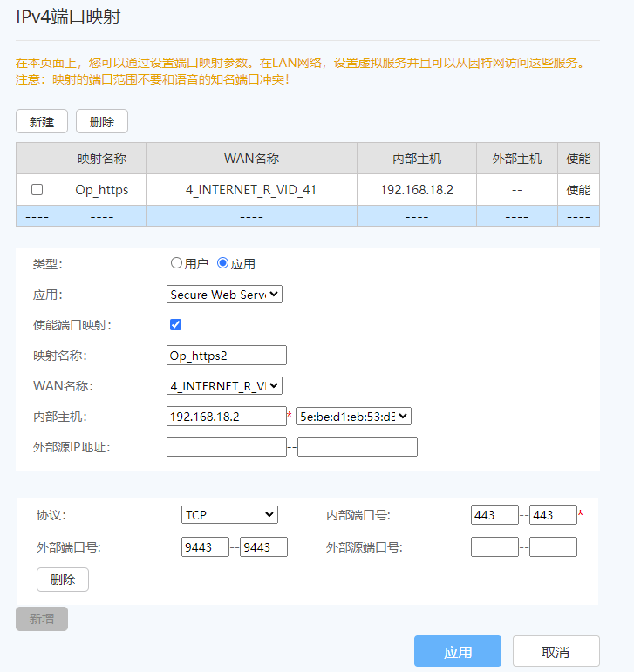Click the starting 外部端口号 field with 9443

[x=205, y=547]
